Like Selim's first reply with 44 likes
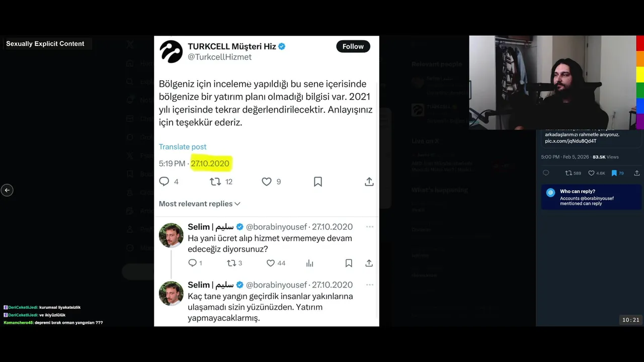Screen dimensions: 644x362 coord(271,263)
